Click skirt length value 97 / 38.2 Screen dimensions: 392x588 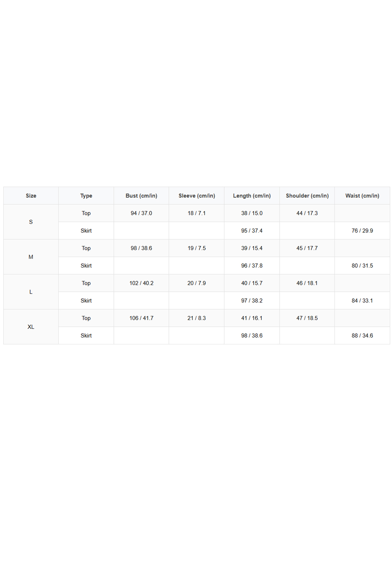252,300
